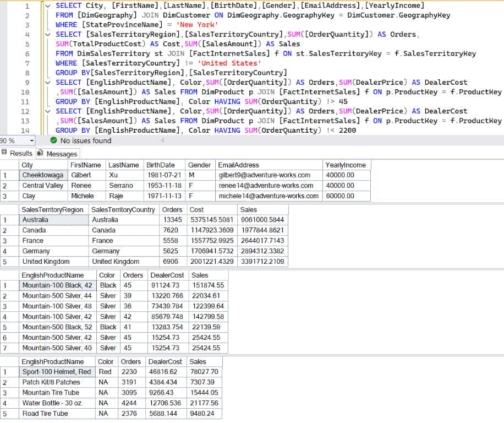The height and width of the screenshot is (423, 504).
Task: Click the DealerCost column header
Action: (x=167, y=275)
